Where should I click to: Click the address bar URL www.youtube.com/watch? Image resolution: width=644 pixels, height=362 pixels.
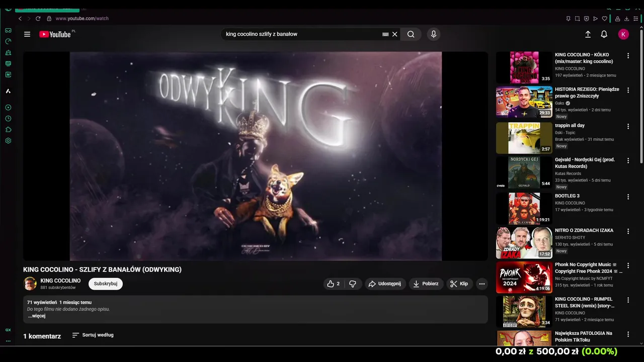click(x=82, y=19)
